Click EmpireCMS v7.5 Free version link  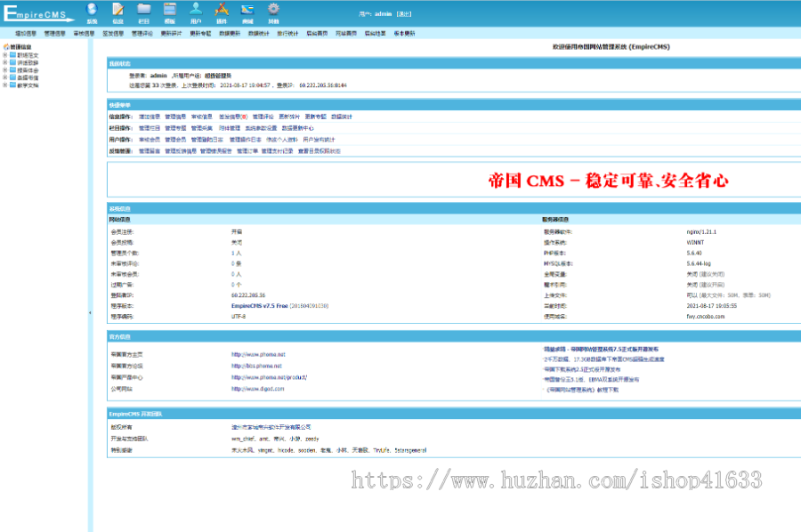[260, 306]
